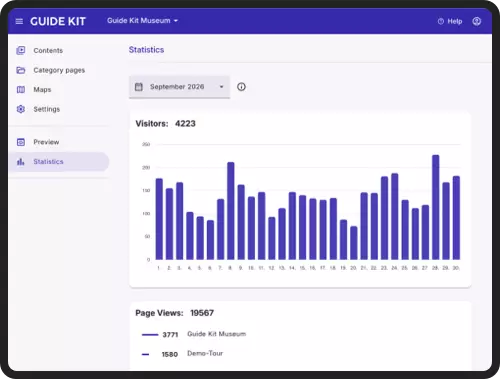Click the Maps icon in sidebar
Screen dimensions: 500x379
[21, 90]
